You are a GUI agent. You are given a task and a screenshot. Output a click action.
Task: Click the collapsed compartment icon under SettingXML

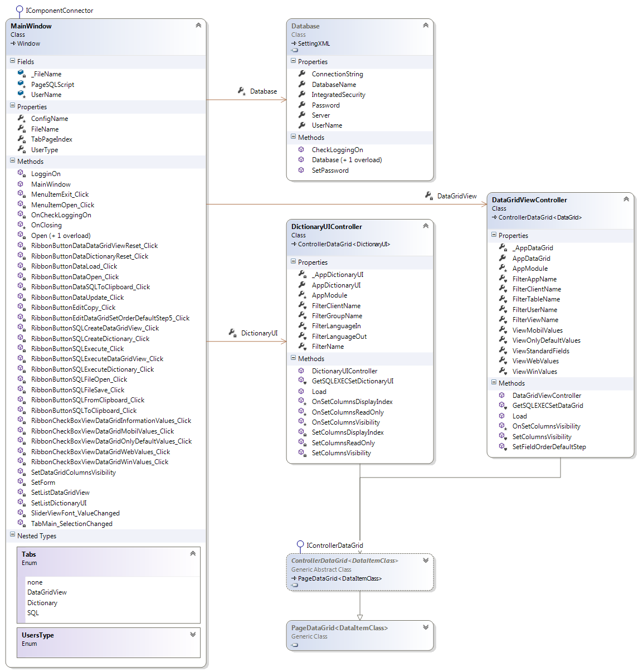(x=295, y=50)
